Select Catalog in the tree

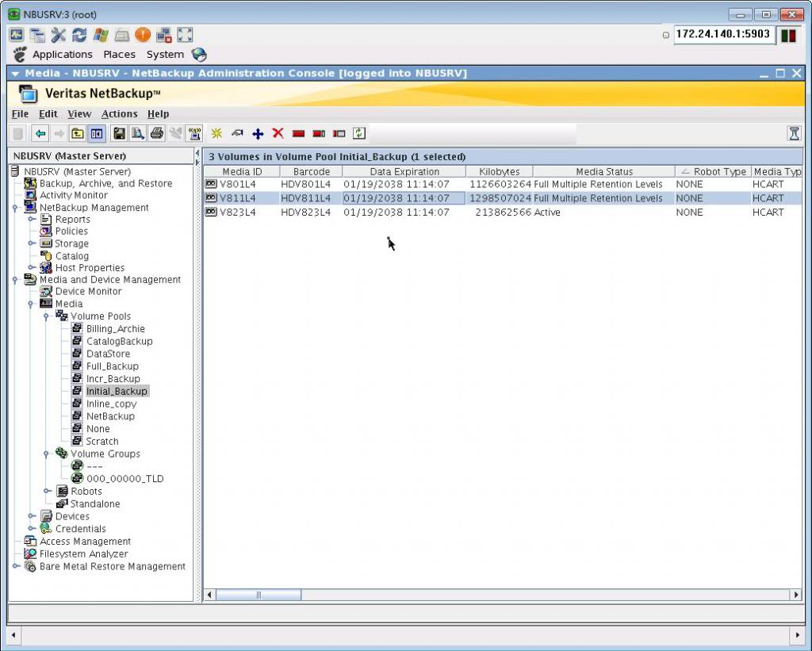(x=72, y=256)
